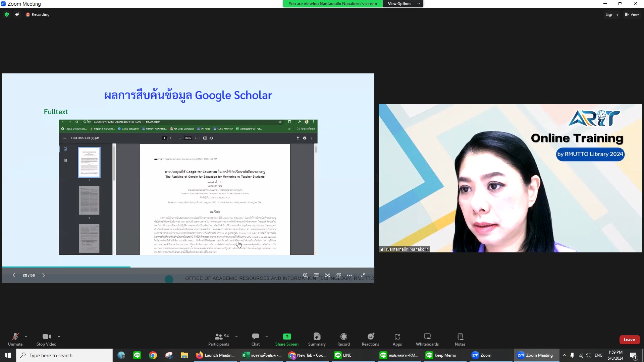Click the PDF print icon

pos(305,138)
